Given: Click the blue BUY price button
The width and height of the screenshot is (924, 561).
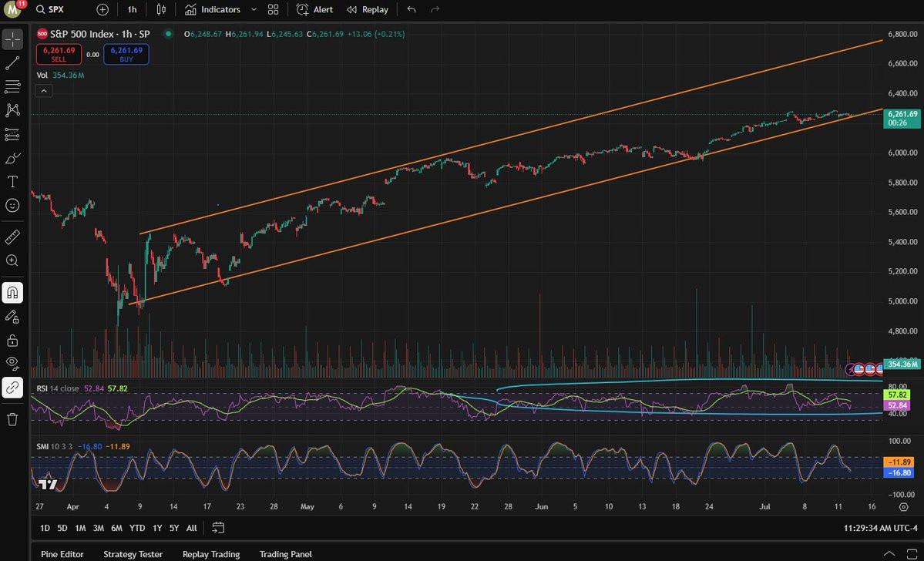Looking at the screenshot, I should (126, 54).
